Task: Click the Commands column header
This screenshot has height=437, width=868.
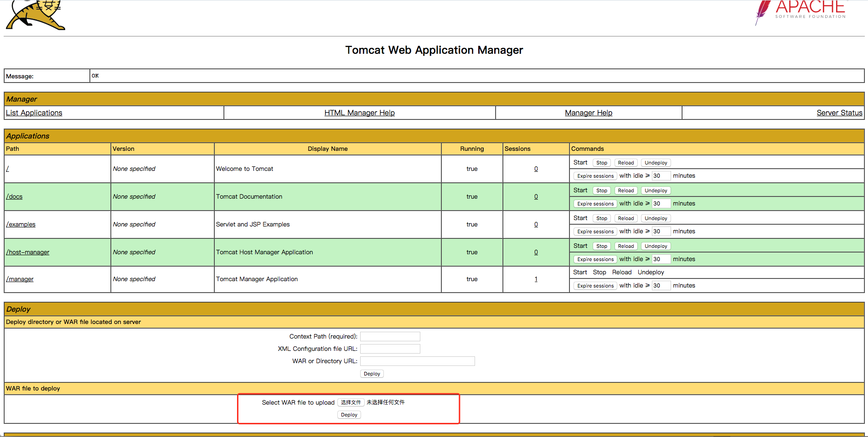Action: coord(588,149)
